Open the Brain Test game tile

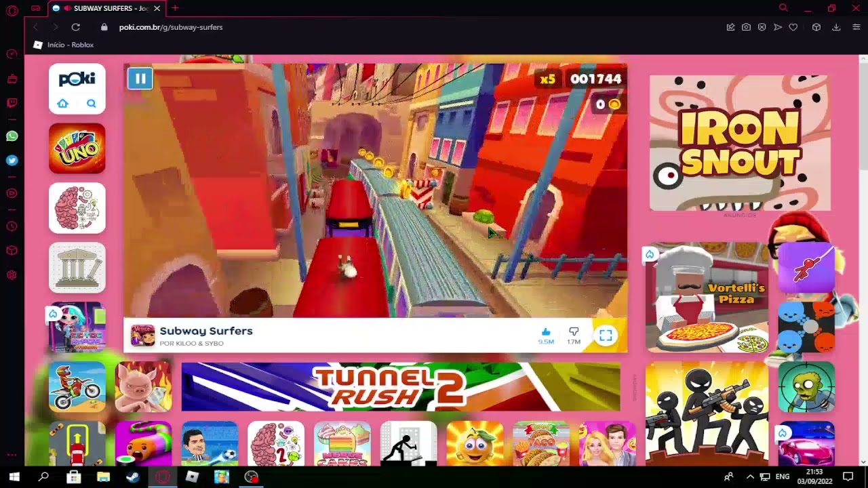point(77,208)
